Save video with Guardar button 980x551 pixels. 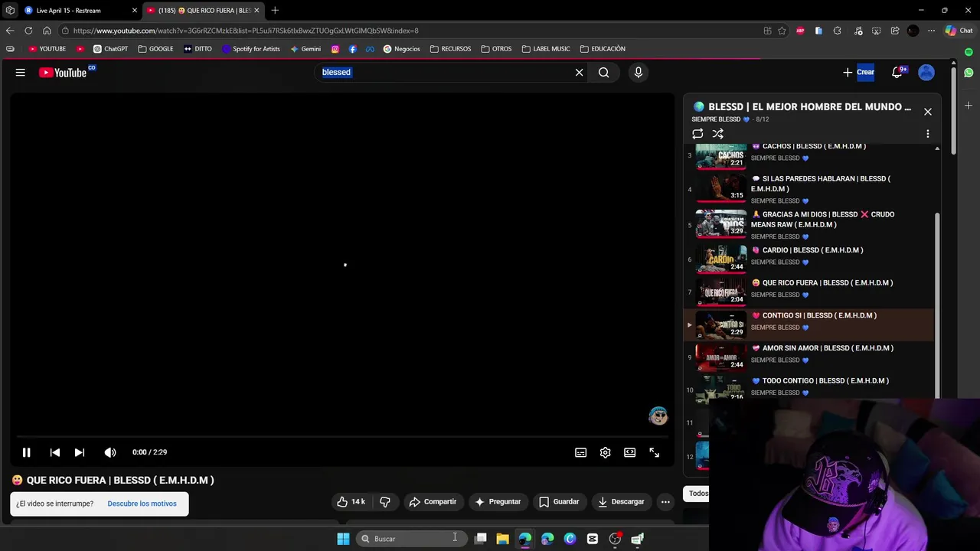pos(559,501)
